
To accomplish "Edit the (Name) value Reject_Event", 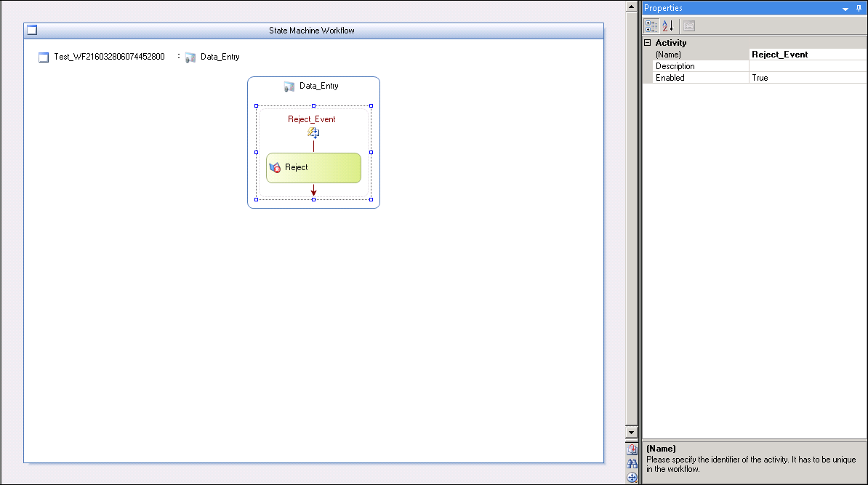I will tap(808, 55).
